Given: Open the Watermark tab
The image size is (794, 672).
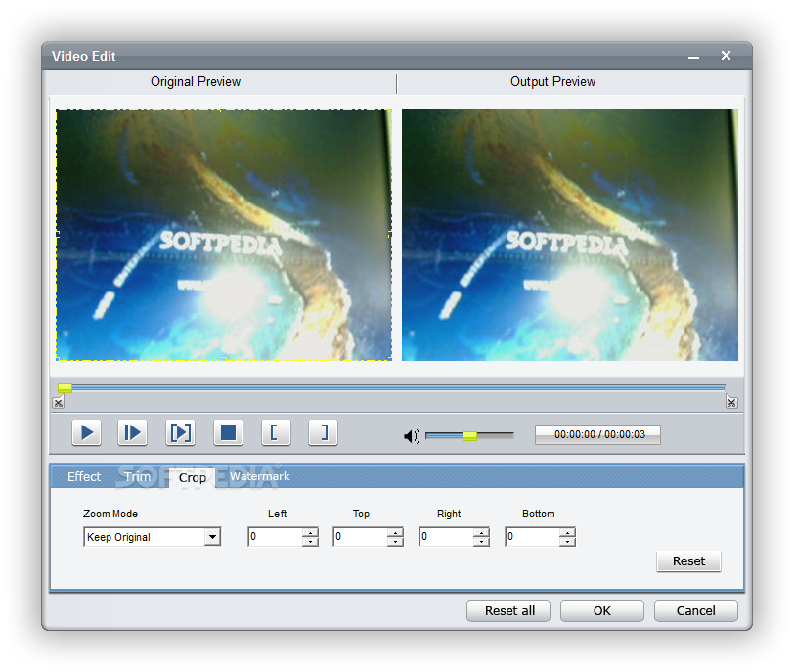Looking at the screenshot, I should click(x=260, y=476).
